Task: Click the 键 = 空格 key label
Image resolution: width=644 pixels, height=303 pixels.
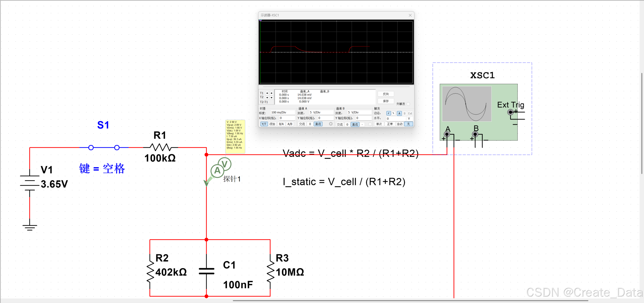Action: point(102,169)
